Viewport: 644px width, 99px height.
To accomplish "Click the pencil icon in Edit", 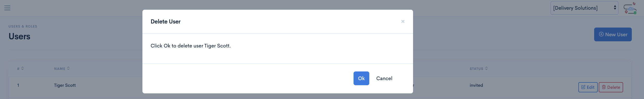I will coord(583,87).
